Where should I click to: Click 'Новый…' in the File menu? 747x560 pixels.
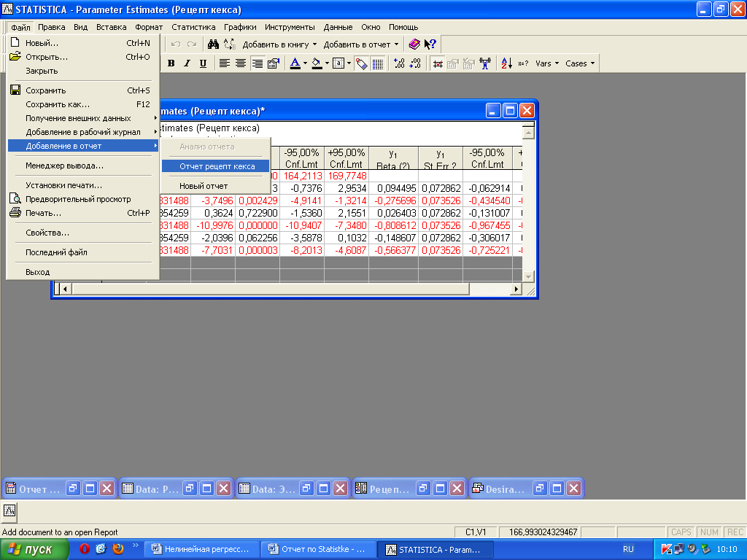click(83, 43)
